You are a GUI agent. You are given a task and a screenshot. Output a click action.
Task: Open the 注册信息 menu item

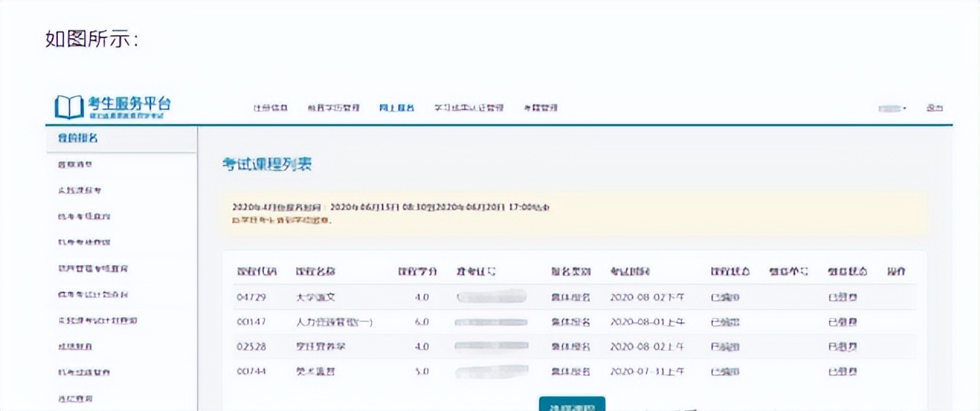[x=270, y=108]
